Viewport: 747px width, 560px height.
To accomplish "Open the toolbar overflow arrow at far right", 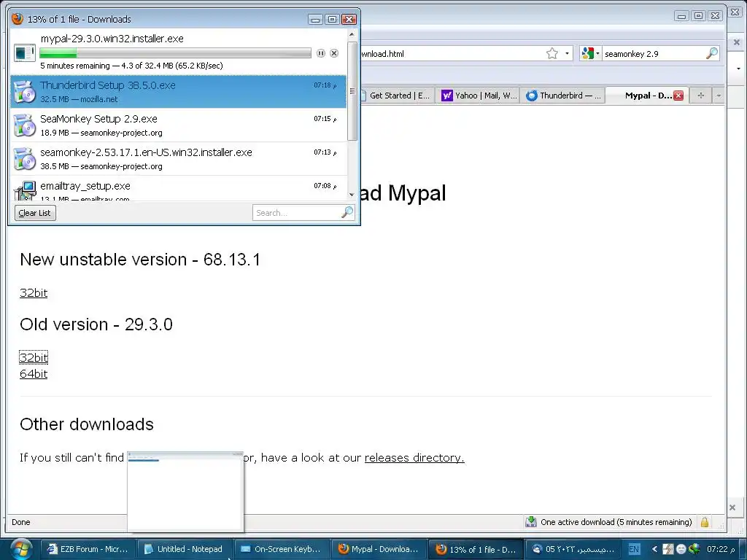I will point(738,68).
